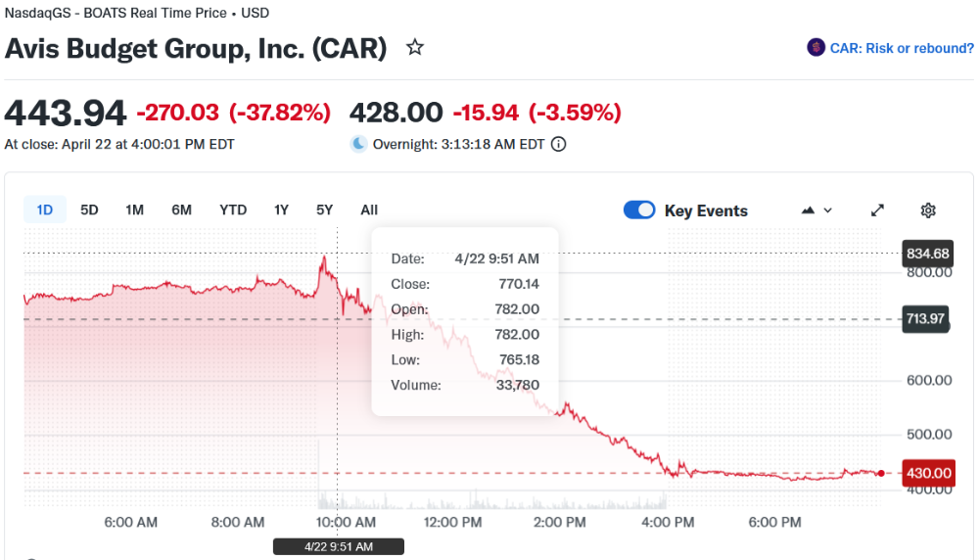Expand the chart to full screen
This screenshot has width=979, height=560.
878,210
